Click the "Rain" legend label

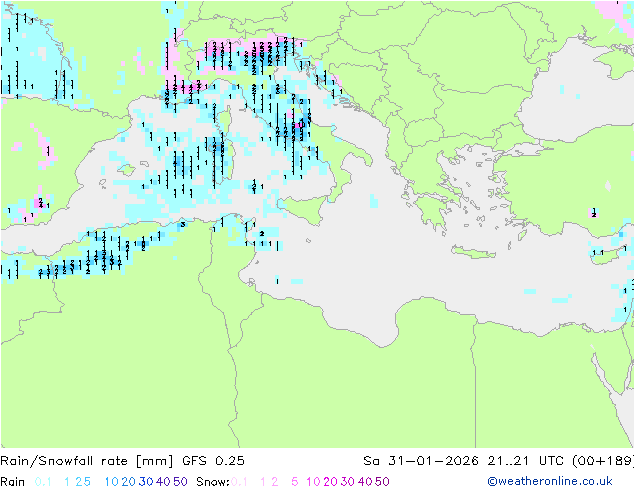point(13,482)
